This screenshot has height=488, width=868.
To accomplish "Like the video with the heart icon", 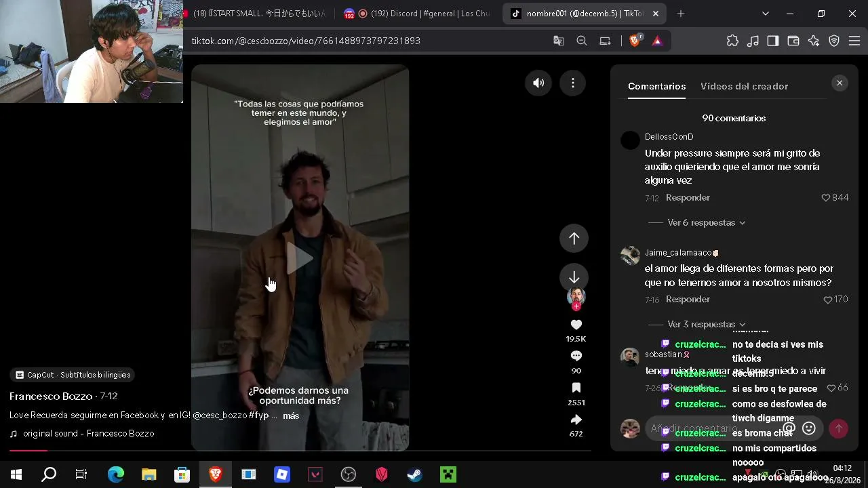I will [x=576, y=325].
